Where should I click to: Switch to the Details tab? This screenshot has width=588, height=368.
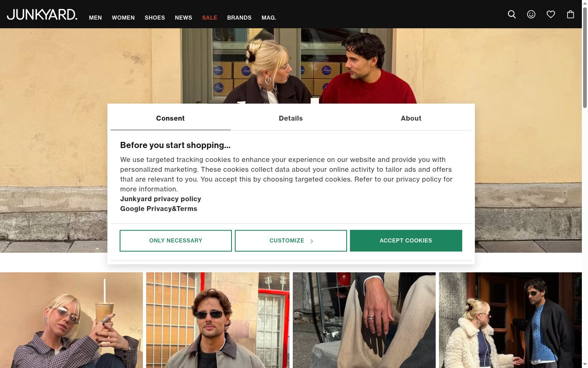coord(291,118)
